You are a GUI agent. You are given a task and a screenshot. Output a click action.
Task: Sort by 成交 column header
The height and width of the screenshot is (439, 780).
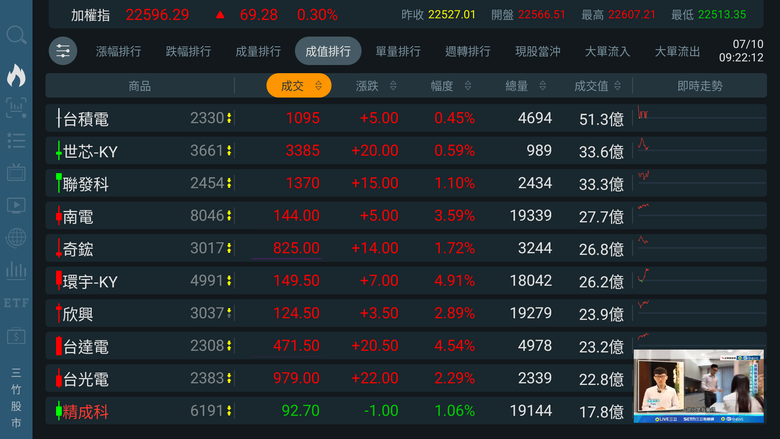tap(299, 86)
